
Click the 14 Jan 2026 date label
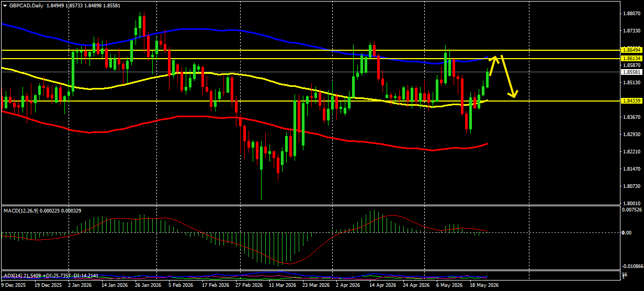point(115,286)
